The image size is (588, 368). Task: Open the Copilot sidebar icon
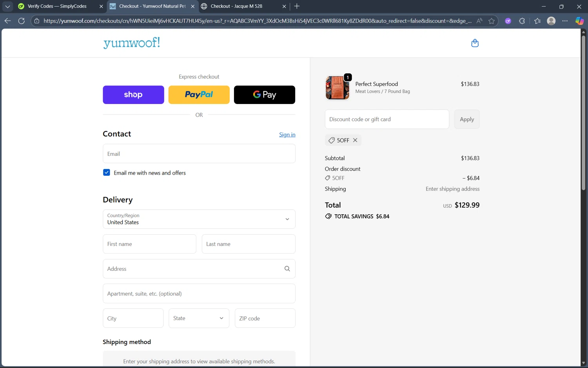[579, 21]
